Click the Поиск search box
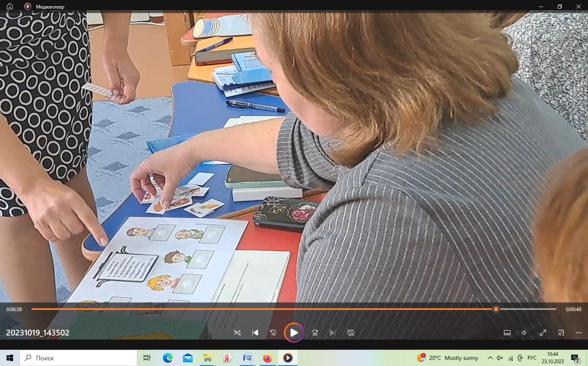 78,358
